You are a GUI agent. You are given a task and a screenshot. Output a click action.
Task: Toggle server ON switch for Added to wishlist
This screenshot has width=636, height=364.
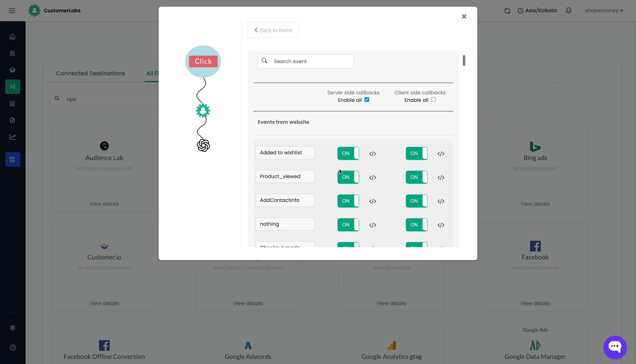point(348,153)
